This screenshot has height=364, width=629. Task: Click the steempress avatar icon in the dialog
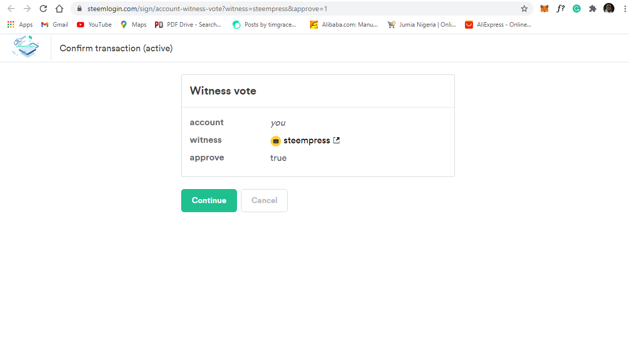[x=276, y=141]
